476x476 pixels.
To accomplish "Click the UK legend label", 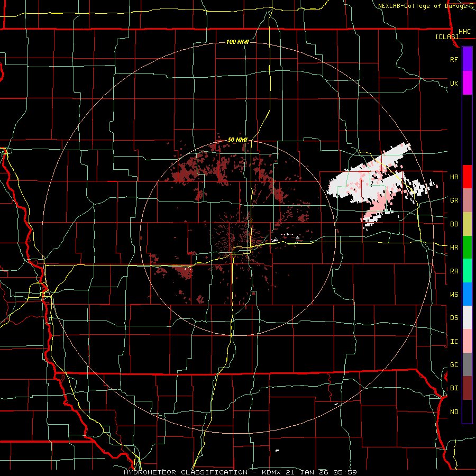I will click(454, 83).
